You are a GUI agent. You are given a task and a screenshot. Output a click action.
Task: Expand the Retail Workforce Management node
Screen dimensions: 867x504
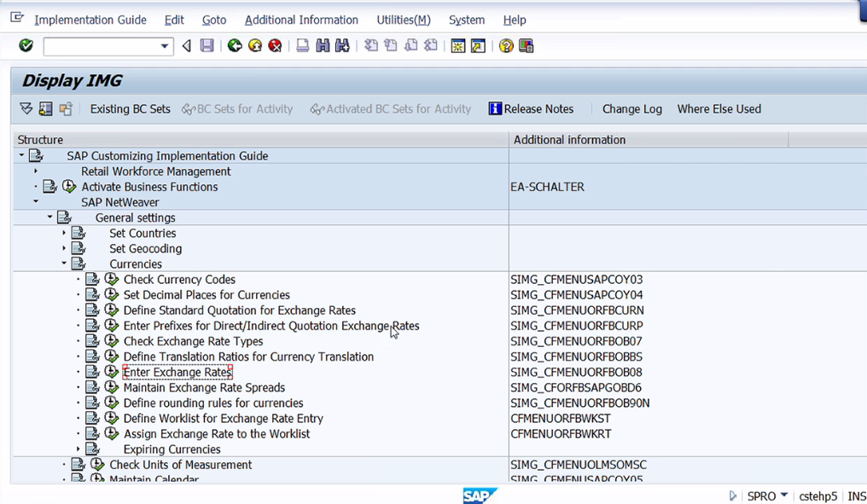pyautogui.click(x=36, y=171)
